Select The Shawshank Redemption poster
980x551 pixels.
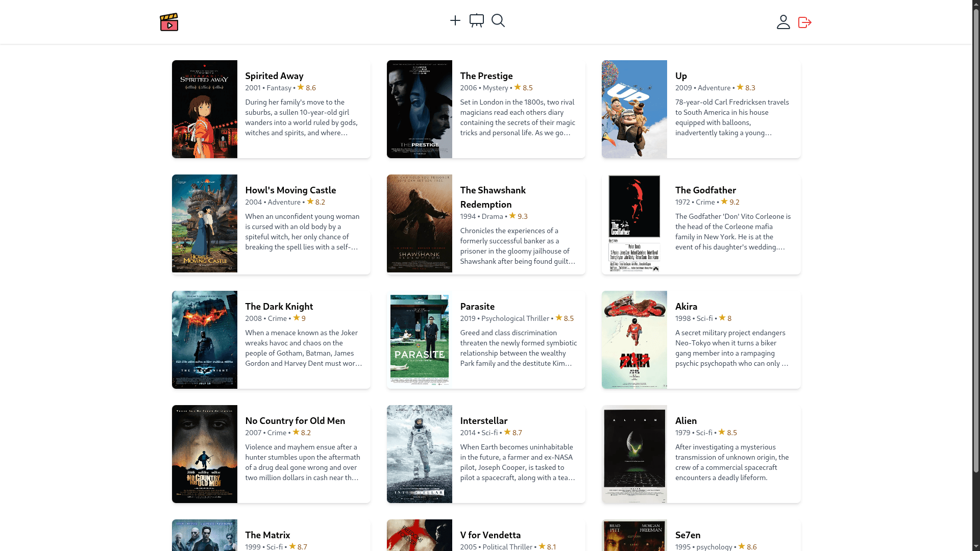click(420, 223)
